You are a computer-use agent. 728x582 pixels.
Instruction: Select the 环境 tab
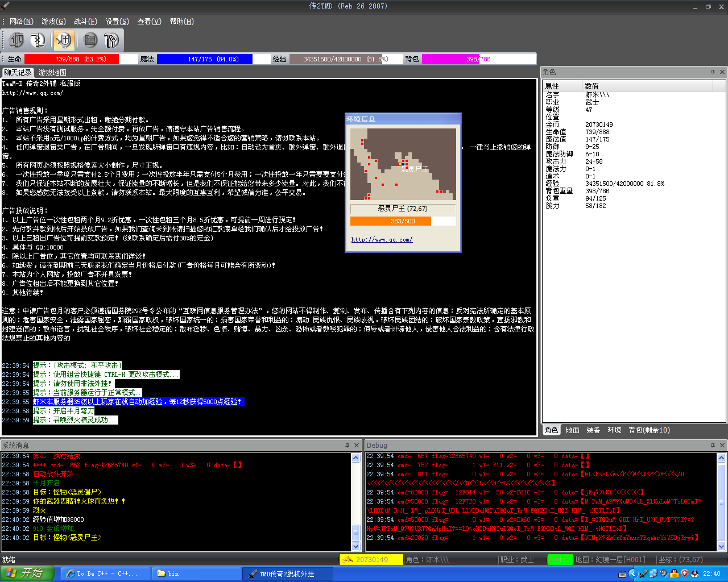pyautogui.click(x=614, y=430)
